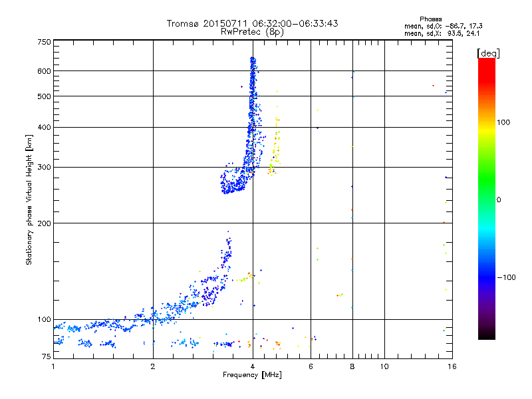Image resolution: width=532 pixels, height=399 pixels.
Task: Click the Phases mean, sd,O statistics text
Action: pyautogui.click(x=443, y=23)
